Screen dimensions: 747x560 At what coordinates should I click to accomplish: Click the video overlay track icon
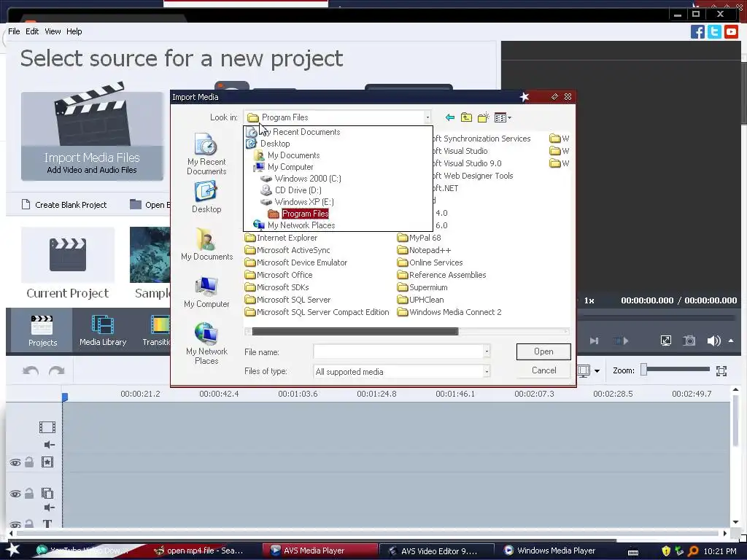click(x=47, y=494)
